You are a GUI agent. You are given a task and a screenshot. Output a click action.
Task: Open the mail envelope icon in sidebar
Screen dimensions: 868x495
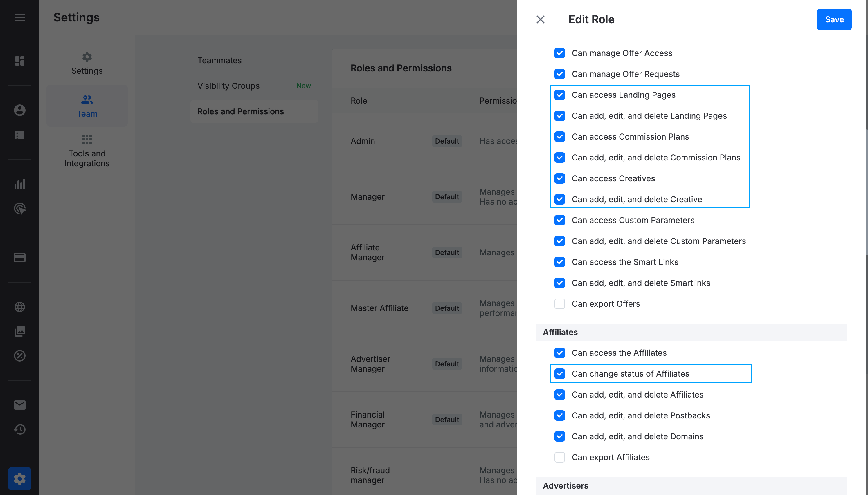click(20, 405)
